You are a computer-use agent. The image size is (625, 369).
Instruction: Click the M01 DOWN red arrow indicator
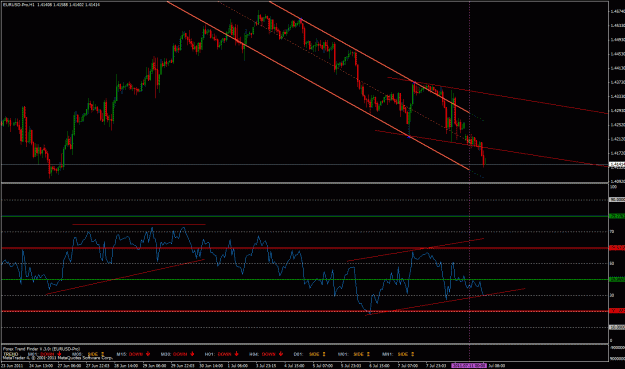(x=59, y=354)
